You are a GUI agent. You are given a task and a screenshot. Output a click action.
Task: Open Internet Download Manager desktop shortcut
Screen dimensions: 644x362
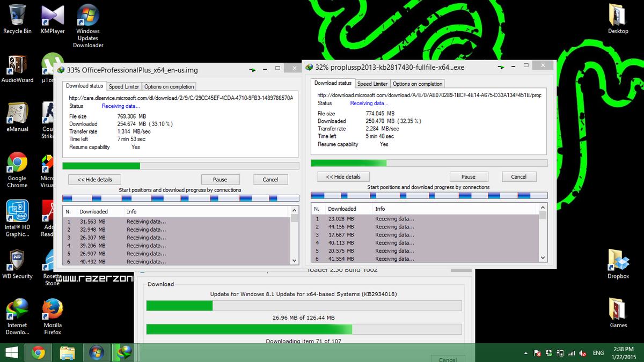point(17,316)
